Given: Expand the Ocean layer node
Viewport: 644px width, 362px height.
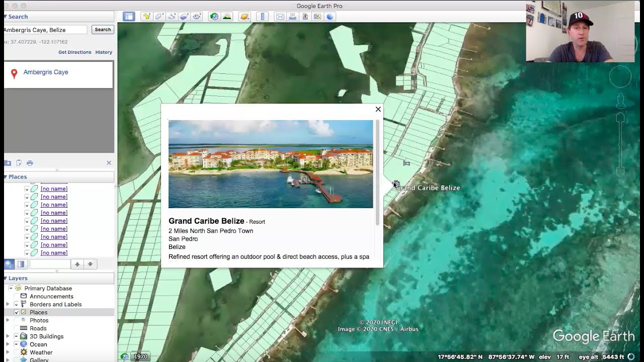Looking at the screenshot, I should (x=8, y=344).
